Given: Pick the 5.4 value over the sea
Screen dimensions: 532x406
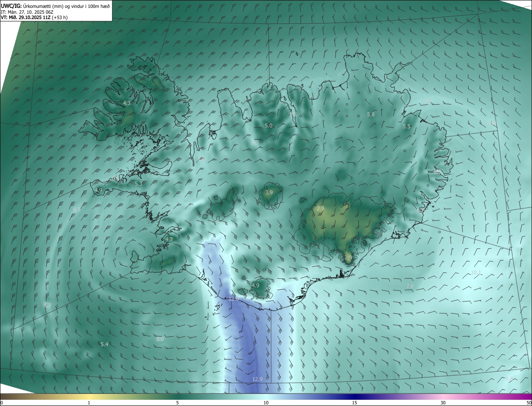Looking at the screenshot, I should (104, 345).
